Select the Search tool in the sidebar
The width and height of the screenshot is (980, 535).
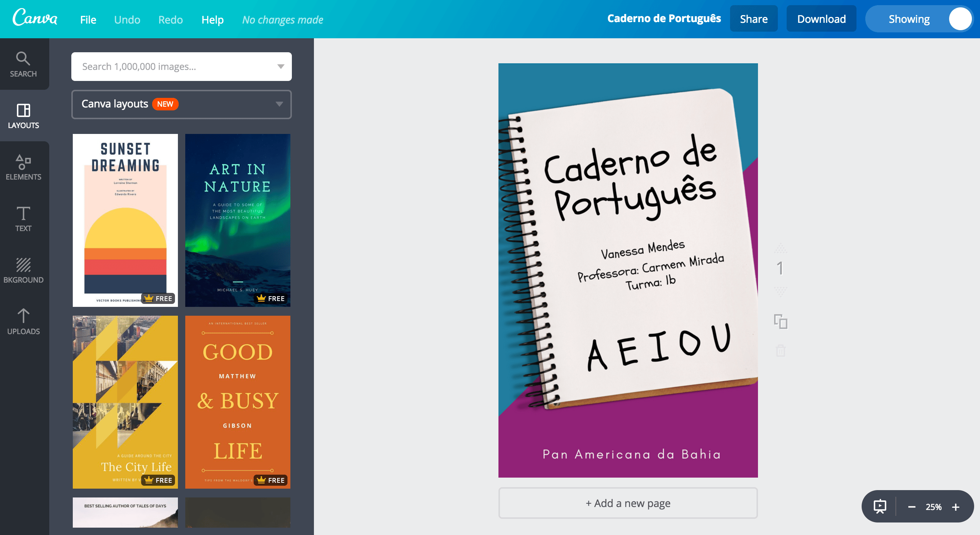click(x=24, y=64)
